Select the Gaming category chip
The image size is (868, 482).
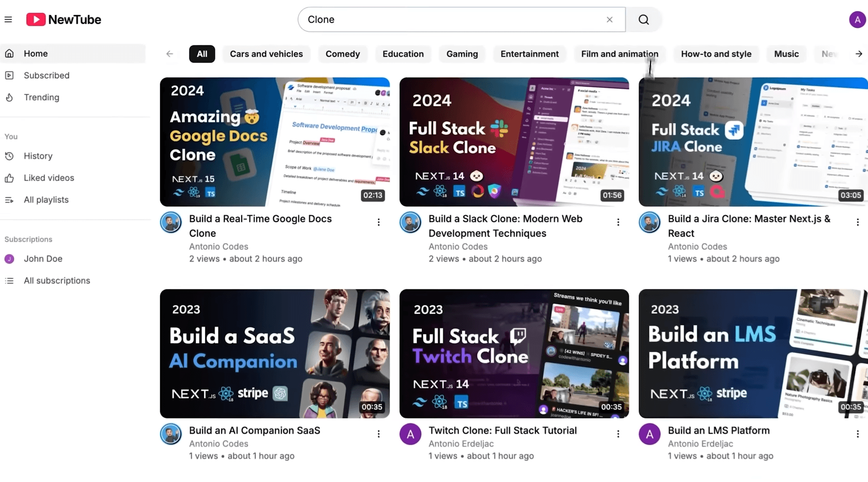(x=462, y=54)
